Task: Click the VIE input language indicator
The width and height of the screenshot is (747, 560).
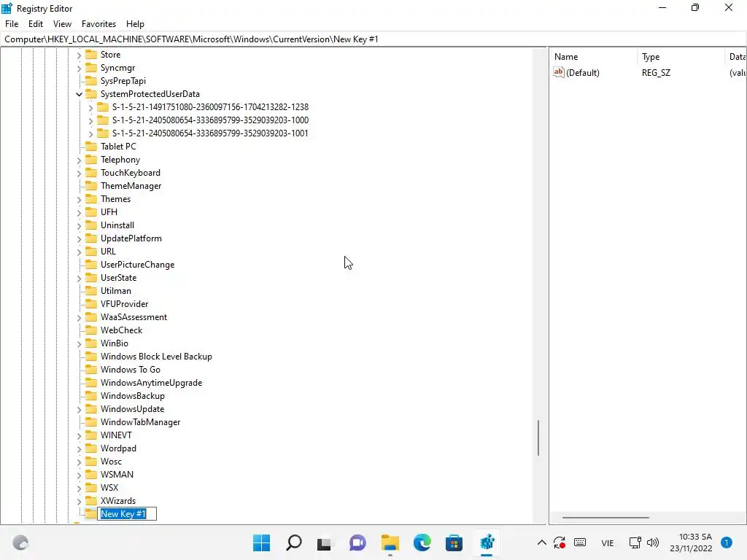Action: coord(608,542)
